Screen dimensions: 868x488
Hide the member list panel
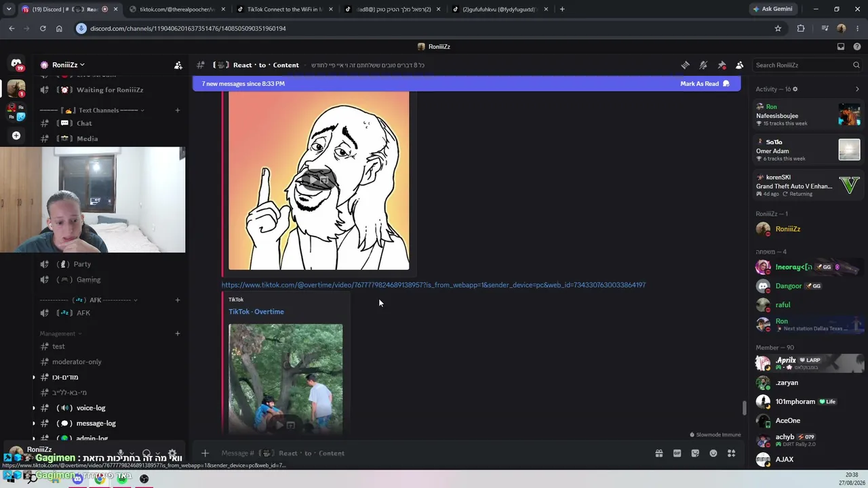(x=739, y=65)
